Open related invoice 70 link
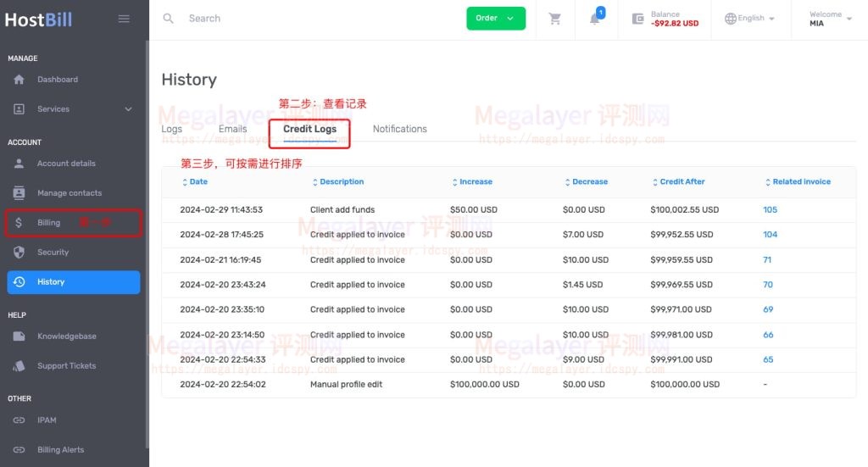The width and height of the screenshot is (868, 467). coord(767,286)
